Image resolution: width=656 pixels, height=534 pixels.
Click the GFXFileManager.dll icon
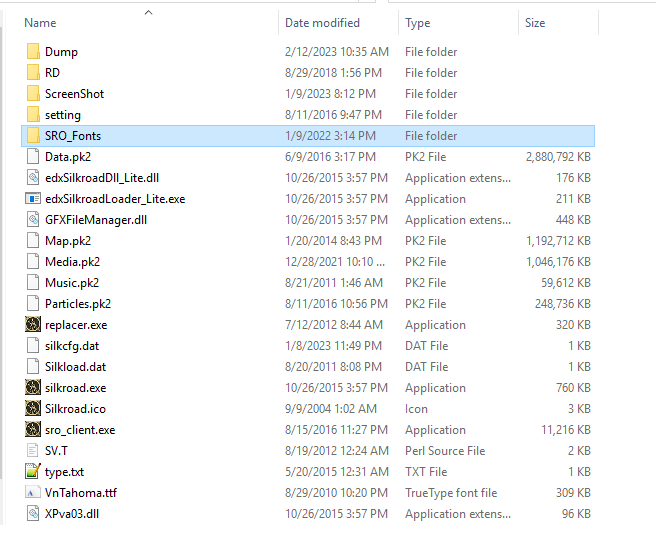pyautogui.click(x=33, y=219)
